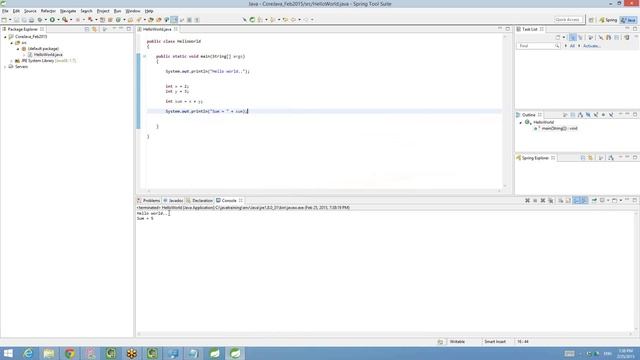Click the All filter in Task List
Screen dimensions: 640x360
572,46
